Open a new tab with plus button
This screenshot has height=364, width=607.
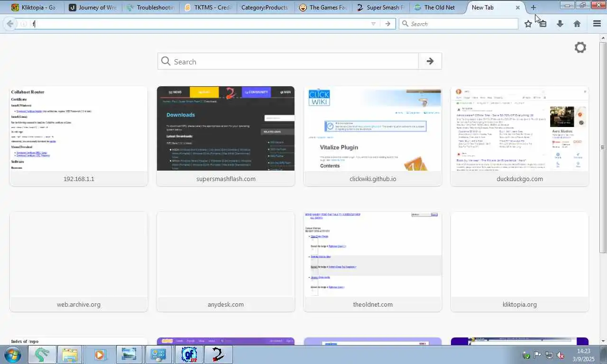tap(533, 8)
